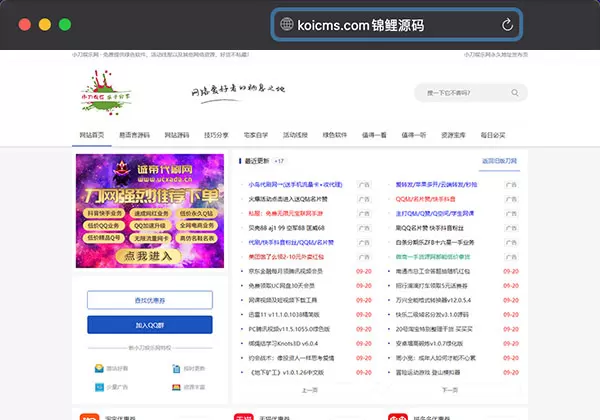Click the blue AD square icon
This screenshot has width=600, height=420.
pos(99,387)
